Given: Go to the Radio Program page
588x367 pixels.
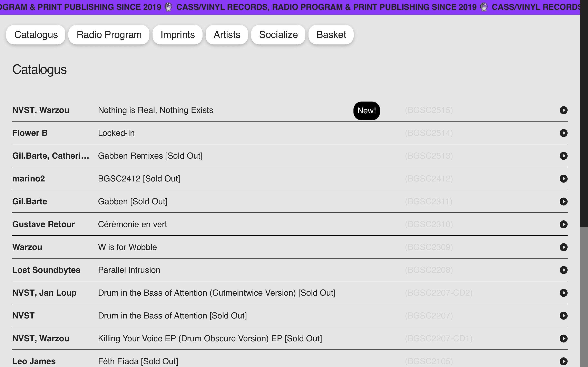Looking at the screenshot, I should (x=109, y=35).
